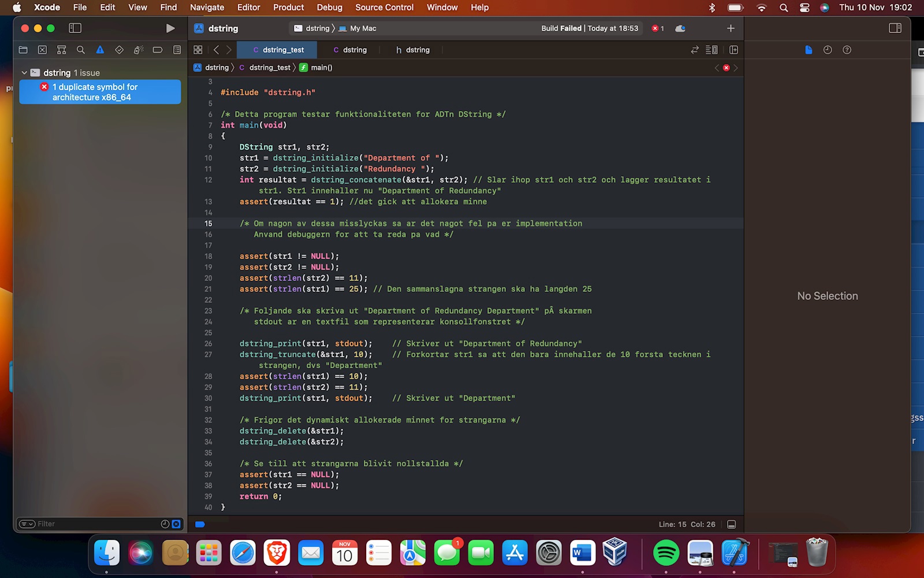The width and height of the screenshot is (924, 578).
Task: Show the History inspector clock icon
Action: 828,50
